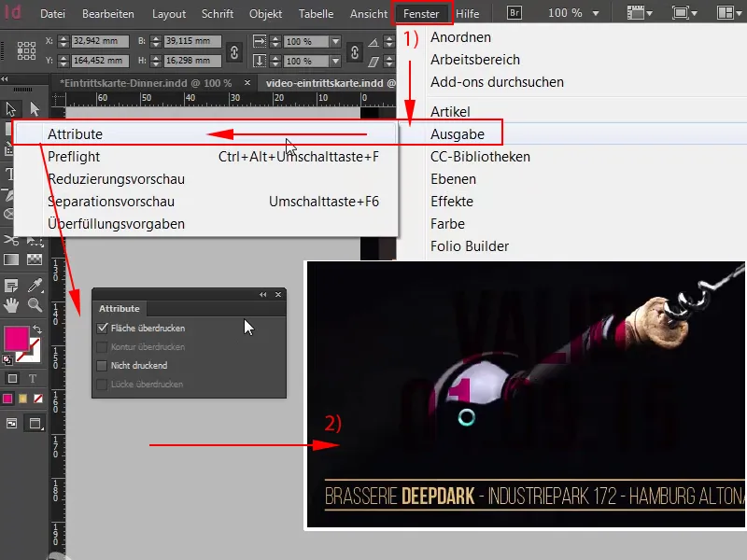Switch to the video-eintrittskarte.indd document tab
The width and height of the screenshot is (747, 560).
(x=331, y=83)
